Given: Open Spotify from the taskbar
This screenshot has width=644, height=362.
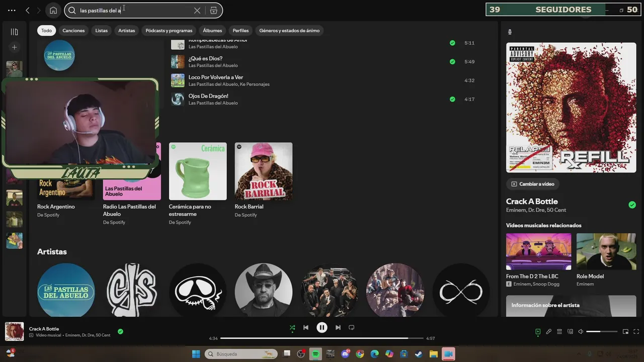Looking at the screenshot, I should 315,354.
